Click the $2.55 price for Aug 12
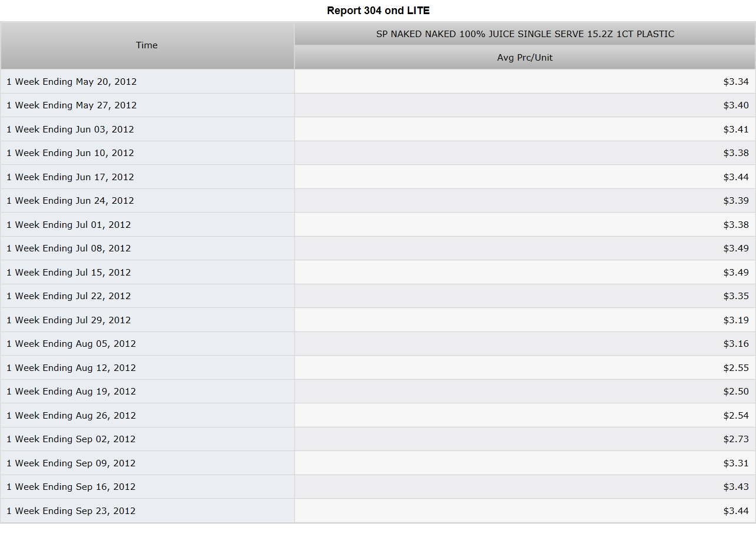This screenshot has width=756, height=557. pyautogui.click(x=736, y=368)
